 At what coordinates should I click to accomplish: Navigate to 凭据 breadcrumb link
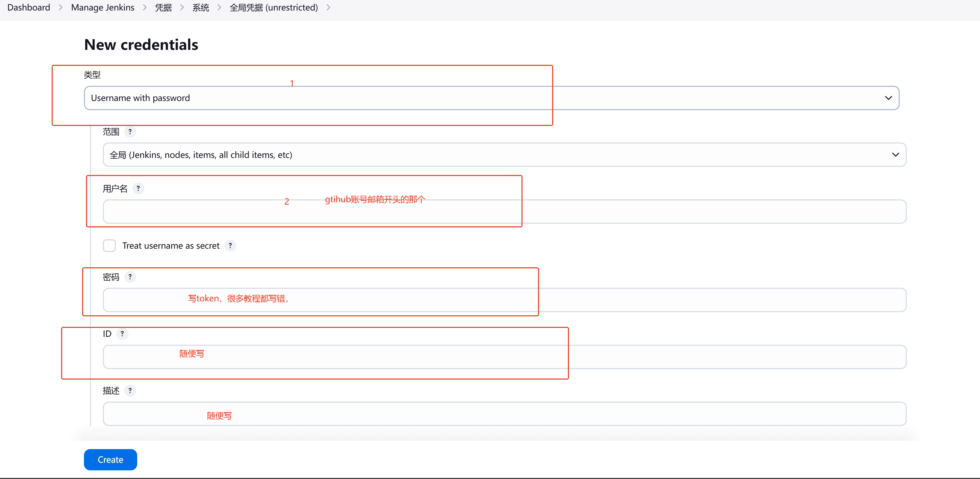point(163,8)
